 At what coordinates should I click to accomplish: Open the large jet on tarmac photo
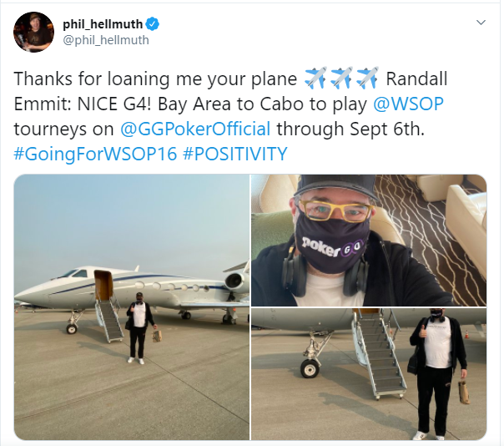point(132,307)
